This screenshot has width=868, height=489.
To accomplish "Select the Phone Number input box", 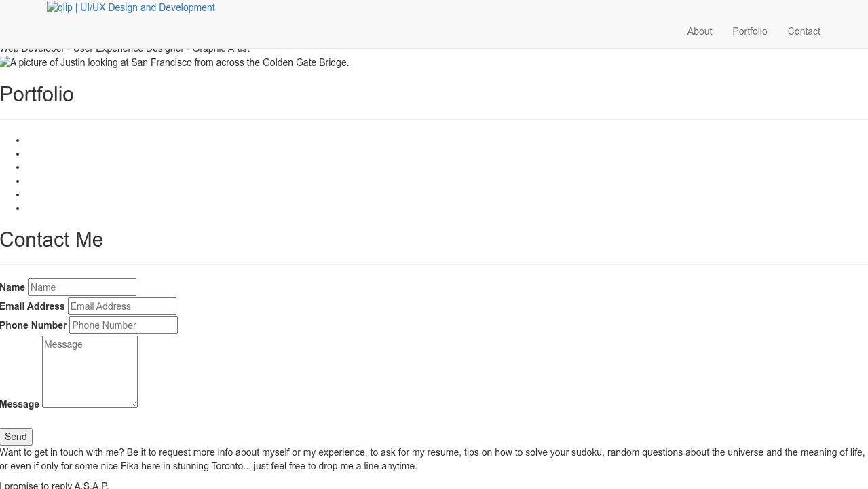I will tap(124, 325).
